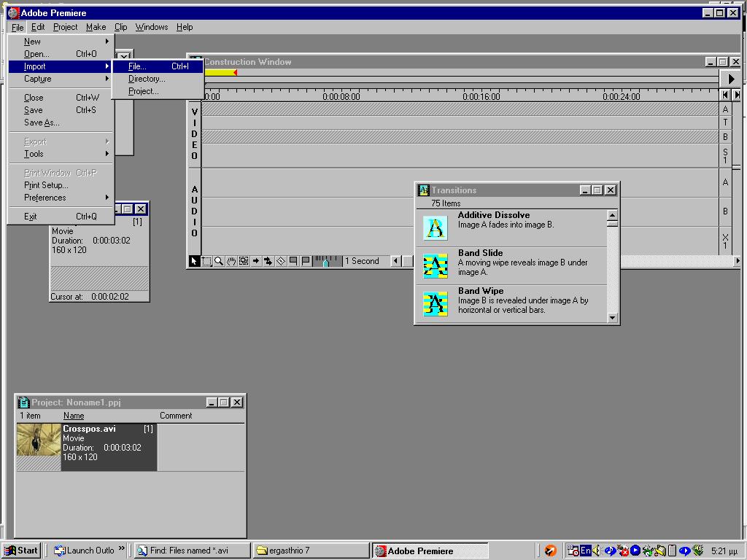
Task: Click the red work area end marker
Action: point(236,72)
